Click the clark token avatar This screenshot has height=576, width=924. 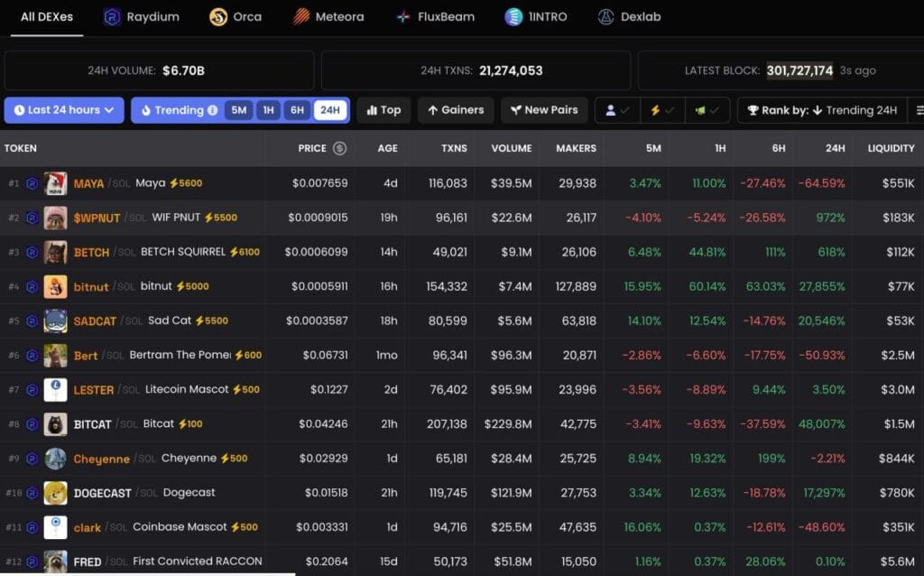[x=55, y=527]
